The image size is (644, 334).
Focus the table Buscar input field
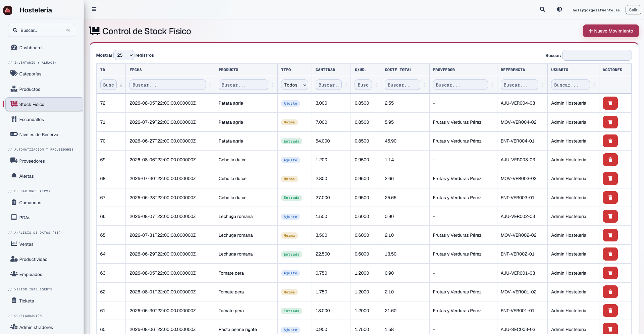597,55
